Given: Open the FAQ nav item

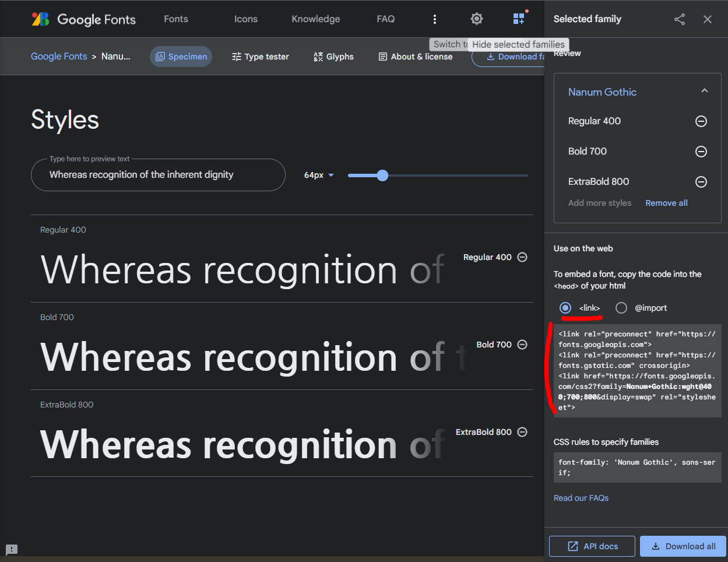Looking at the screenshot, I should pos(386,19).
